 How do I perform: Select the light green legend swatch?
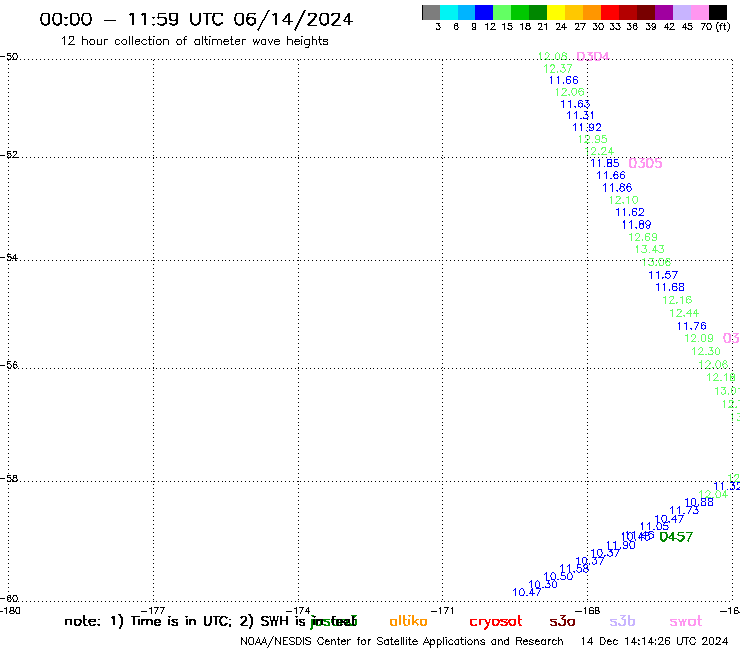(x=502, y=12)
